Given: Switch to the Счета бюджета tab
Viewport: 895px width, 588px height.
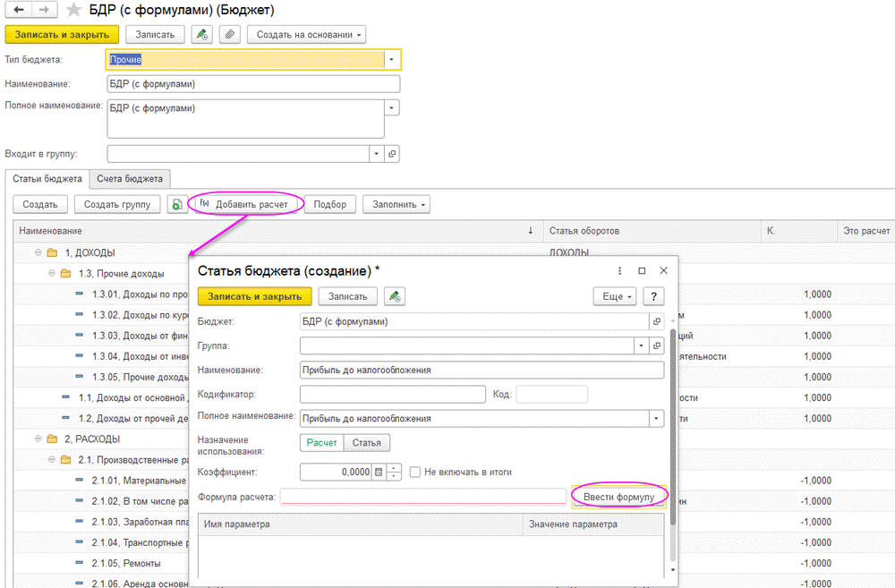Looking at the screenshot, I should tap(131, 179).
